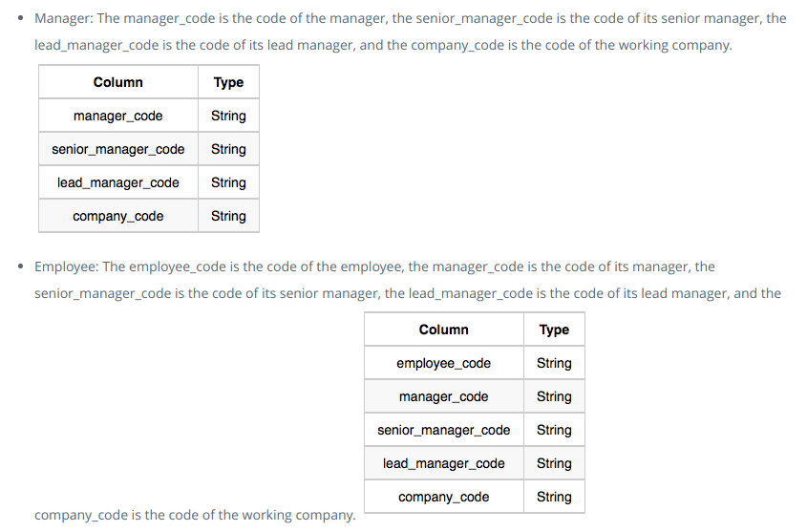
Task: Select company_code cell in Manager table
Action: click(x=117, y=216)
